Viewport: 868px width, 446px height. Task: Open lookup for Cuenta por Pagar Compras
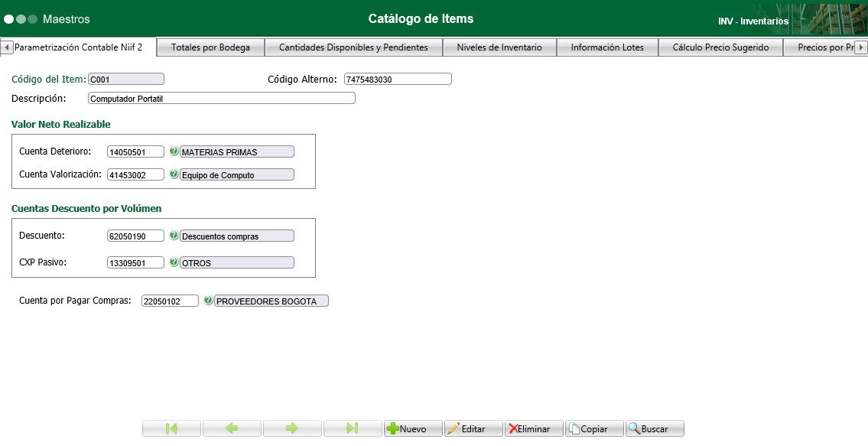[x=208, y=300]
